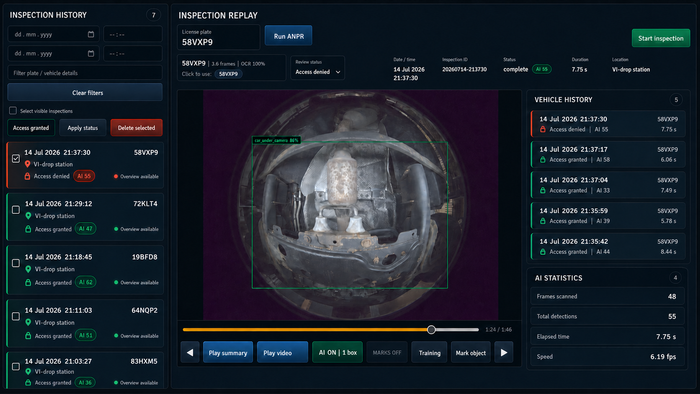
Task: Click the License plate input field
Action: [x=218, y=37]
